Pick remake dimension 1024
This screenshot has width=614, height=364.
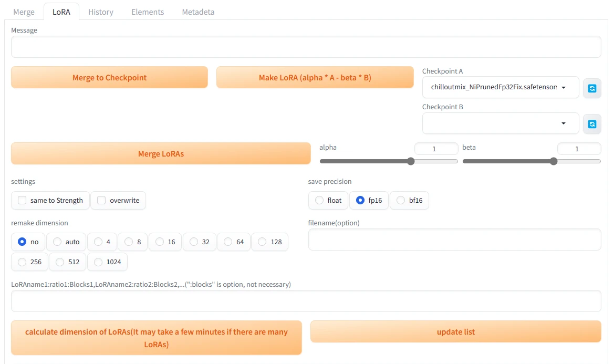click(x=98, y=262)
